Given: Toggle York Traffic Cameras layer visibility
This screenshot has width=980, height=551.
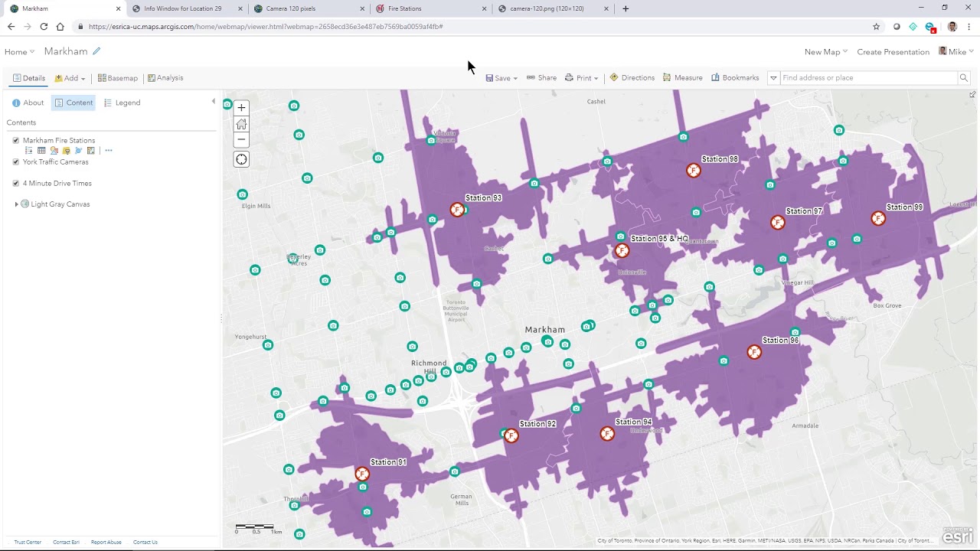Looking at the screenshot, I should (16, 162).
